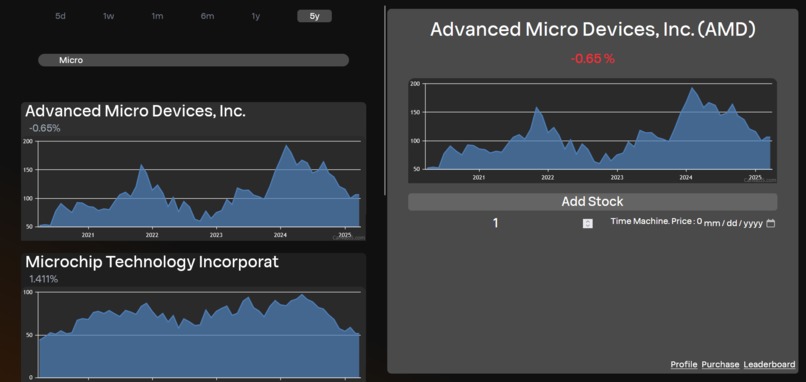Select the 5d time range
The image size is (806, 382).
point(61,16)
